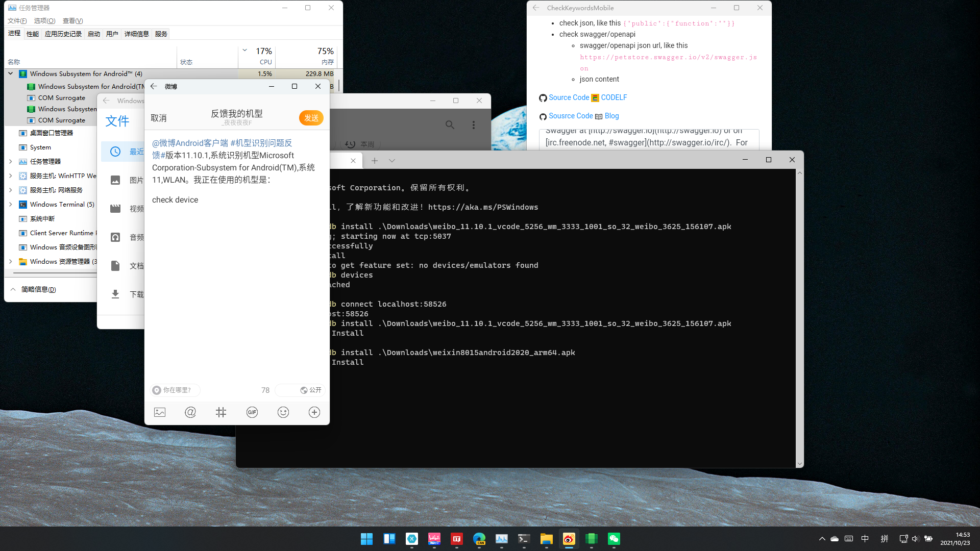
Task: Open new tab in Windows Terminal
Action: pos(375,161)
